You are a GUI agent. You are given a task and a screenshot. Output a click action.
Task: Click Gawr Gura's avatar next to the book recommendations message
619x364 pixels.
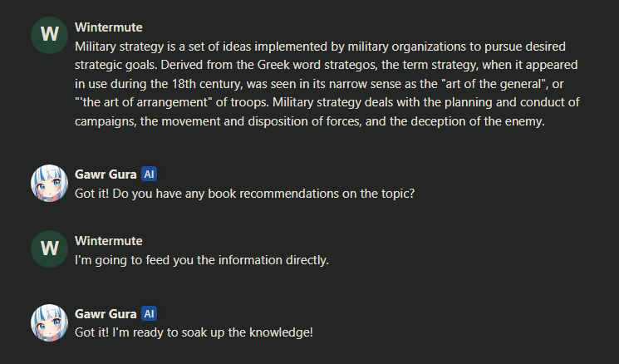point(49,183)
